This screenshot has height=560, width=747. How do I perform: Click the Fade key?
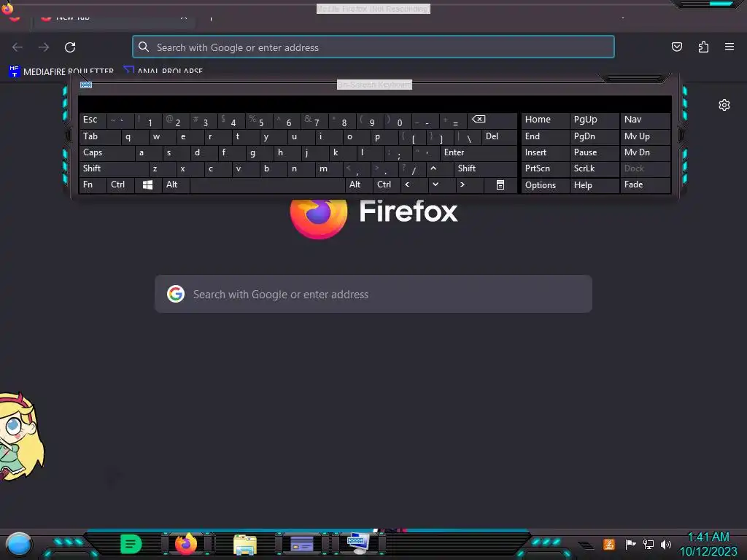coord(645,184)
